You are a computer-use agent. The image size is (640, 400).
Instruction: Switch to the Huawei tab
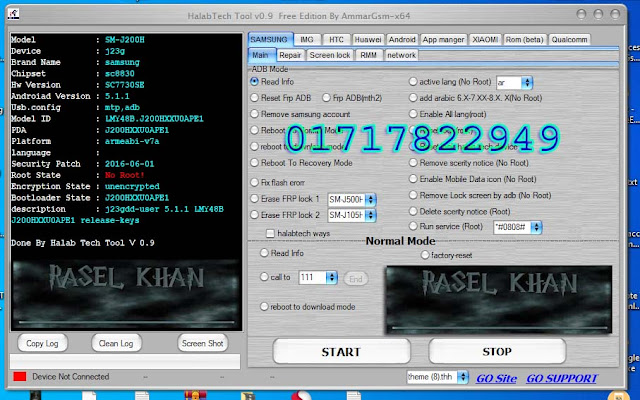(368, 40)
